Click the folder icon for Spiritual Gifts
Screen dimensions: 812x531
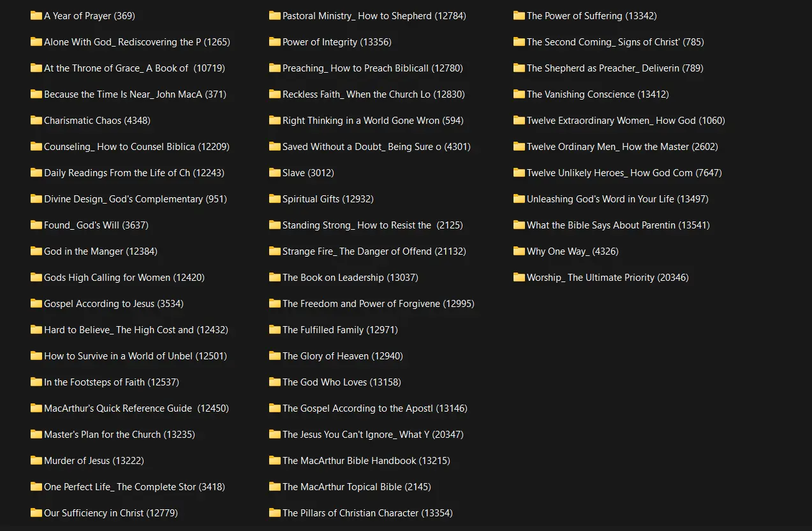[x=275, y=198]
